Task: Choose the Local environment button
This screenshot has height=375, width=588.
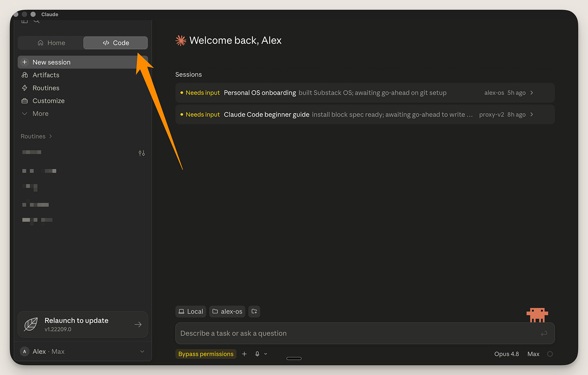Action: (191, 312)
